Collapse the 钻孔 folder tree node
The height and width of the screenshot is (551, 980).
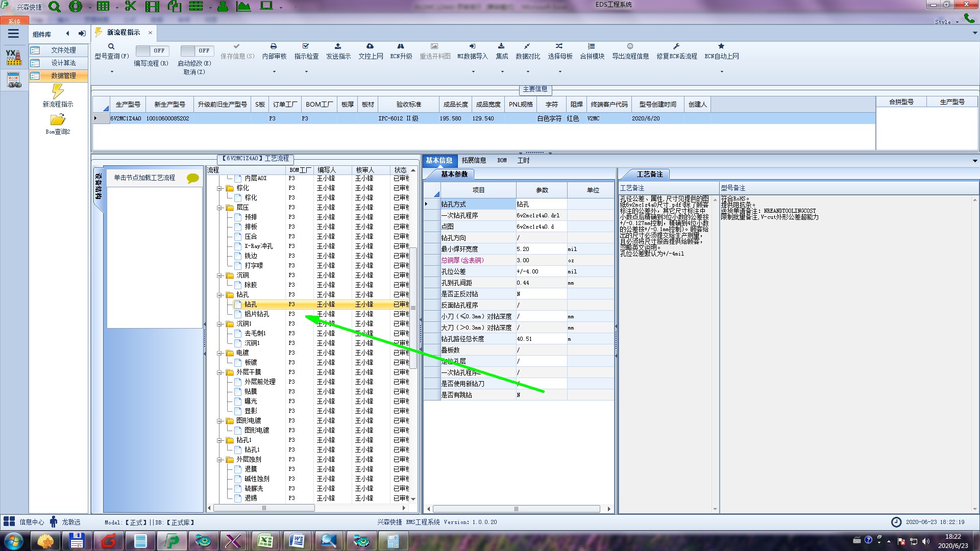coord(220,295)
